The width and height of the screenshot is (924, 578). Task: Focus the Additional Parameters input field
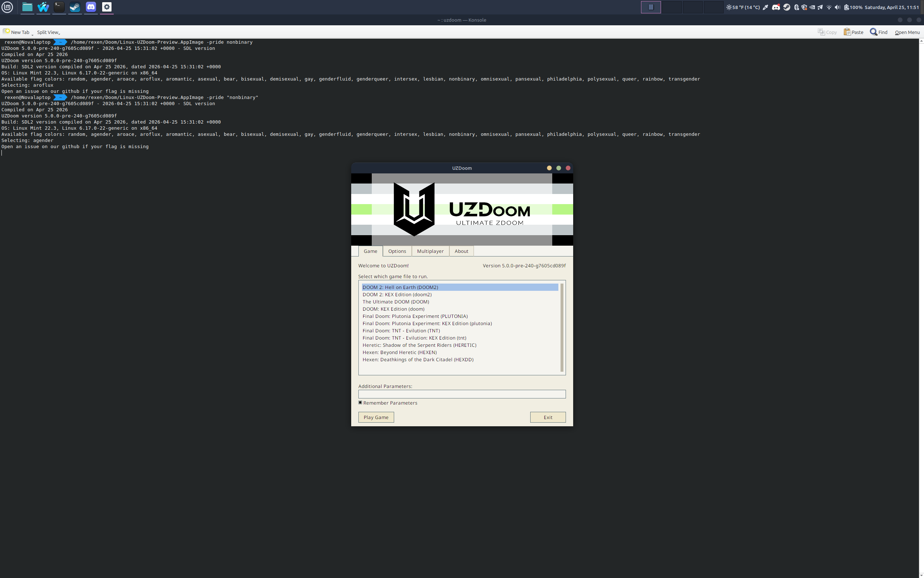pos(462,394)
